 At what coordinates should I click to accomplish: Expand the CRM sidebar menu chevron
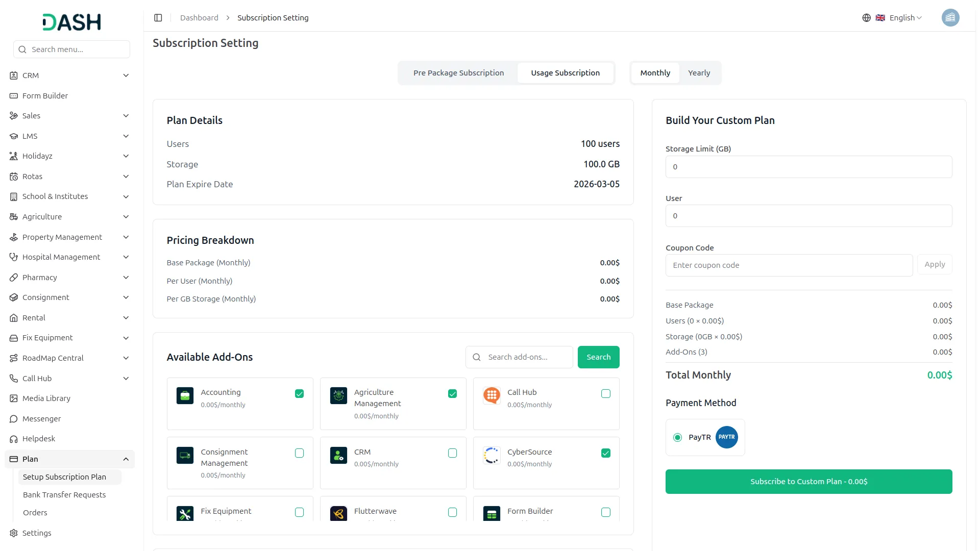pyautogui.click(x=126, y=76)
